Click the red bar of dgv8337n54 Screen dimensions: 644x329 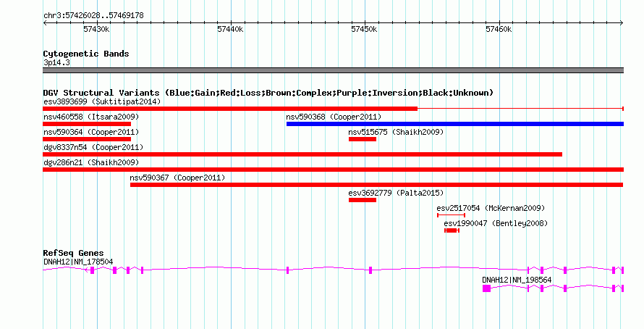point(302,154)
